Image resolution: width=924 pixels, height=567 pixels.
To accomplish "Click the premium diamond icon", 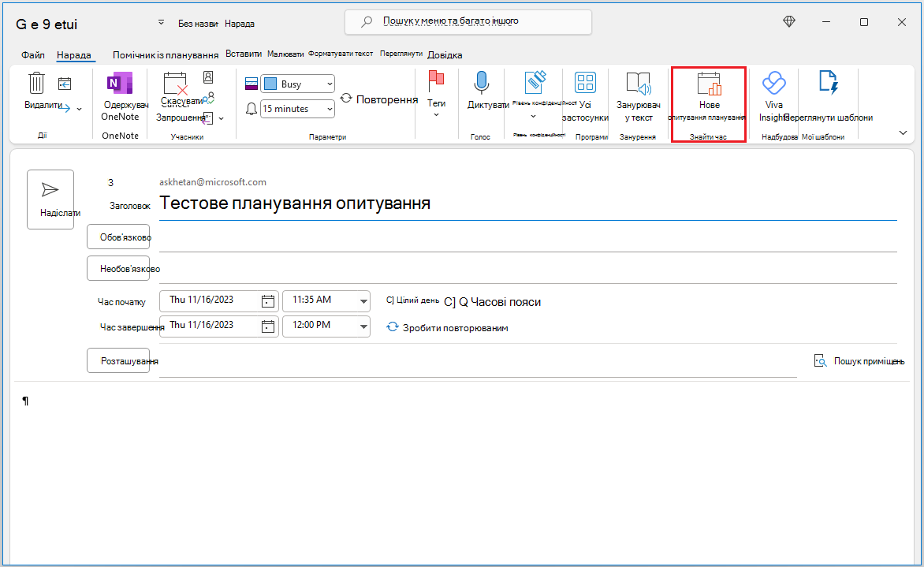I will click(x=789, y=22).
